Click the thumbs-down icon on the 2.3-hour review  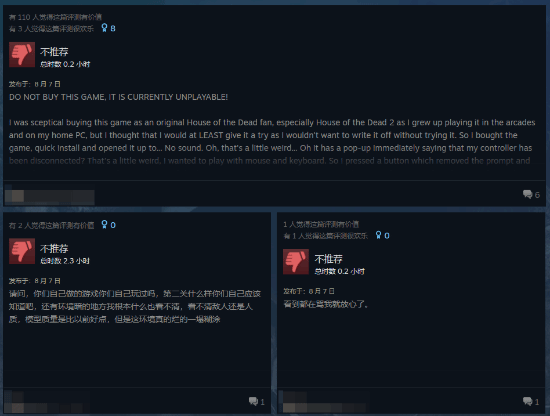point(22,251)
